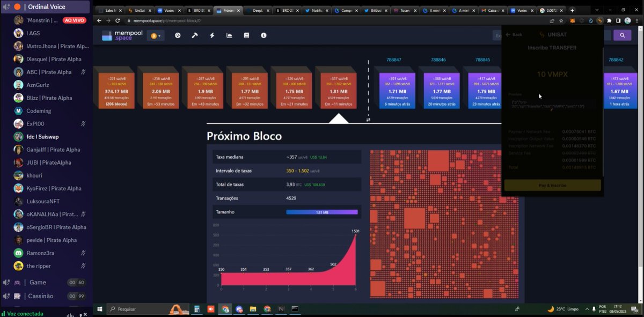Open the Windows Start menu
This screenshot has width=644, height=317.
coord(99,309)
